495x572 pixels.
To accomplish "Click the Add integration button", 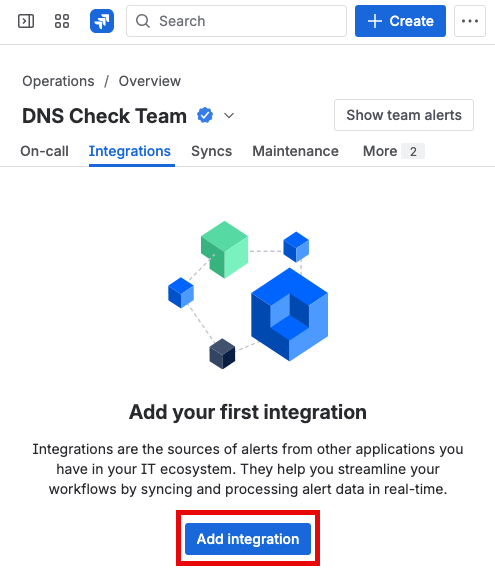I will tap(248, 539).
